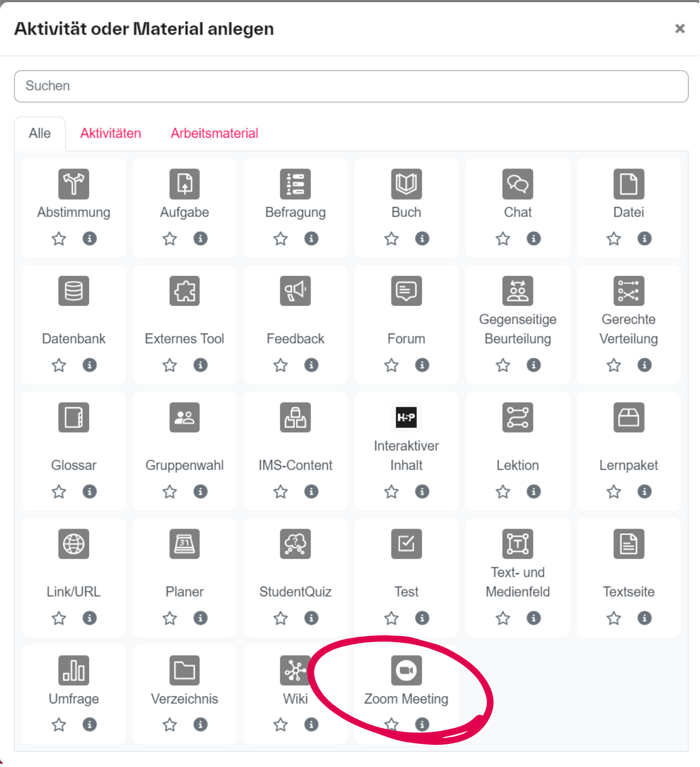Open info details for Lektion
This screenshot has width=700, height=767.
(533, 491)
